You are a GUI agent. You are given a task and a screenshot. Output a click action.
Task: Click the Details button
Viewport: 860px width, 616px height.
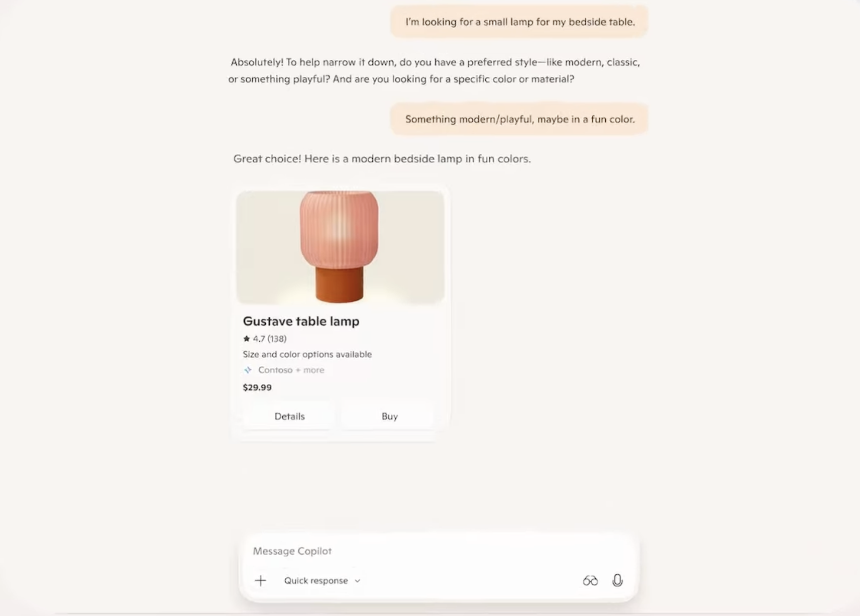click(x=289, y=416)
